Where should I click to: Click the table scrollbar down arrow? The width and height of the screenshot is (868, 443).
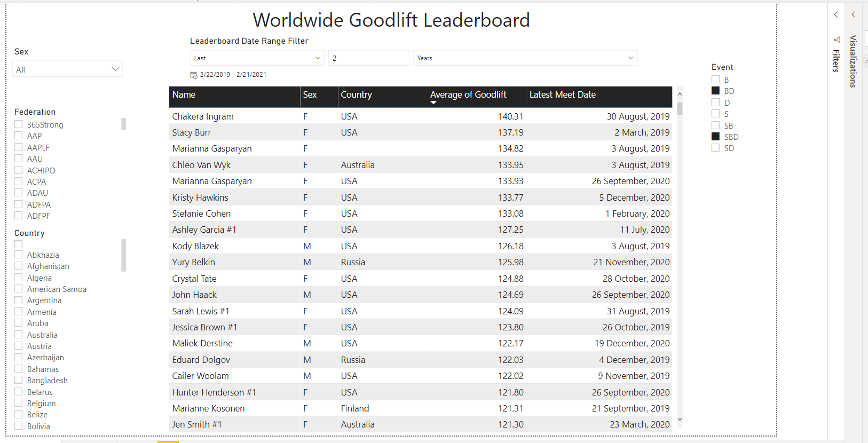[x=680, y=420]
